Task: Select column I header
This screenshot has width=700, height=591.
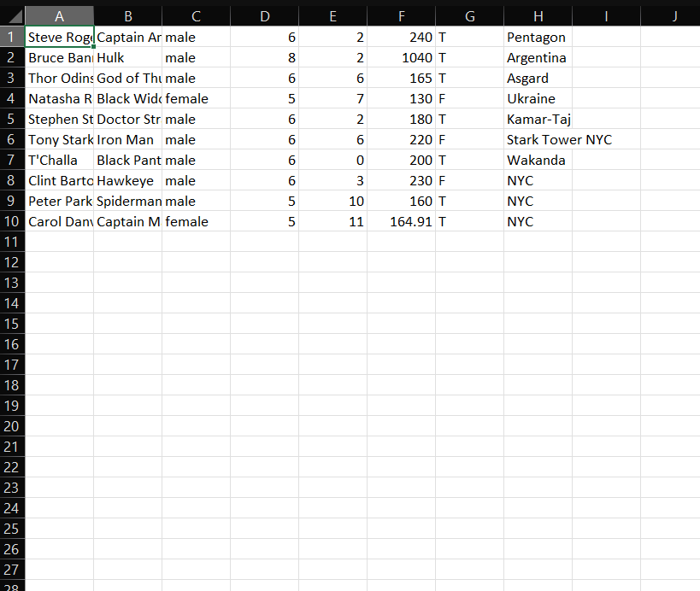Action: [606, 16]
